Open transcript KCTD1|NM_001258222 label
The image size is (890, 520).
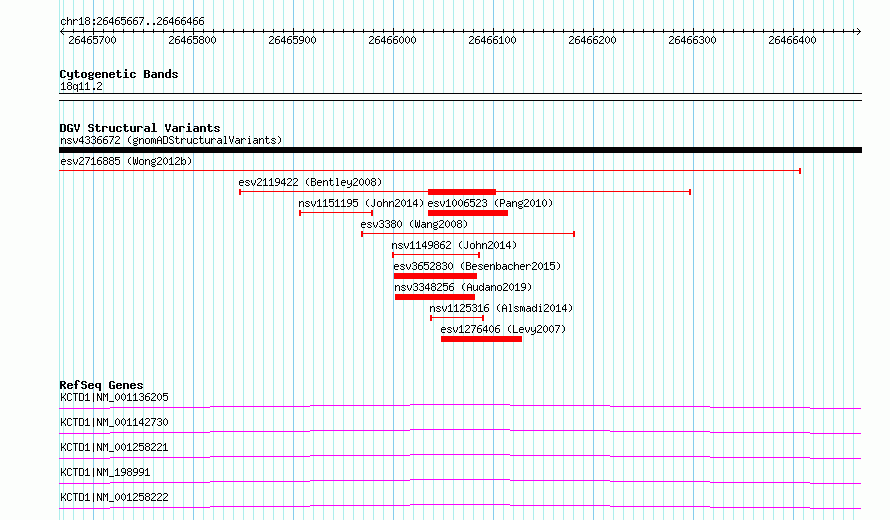pos(114,497)
